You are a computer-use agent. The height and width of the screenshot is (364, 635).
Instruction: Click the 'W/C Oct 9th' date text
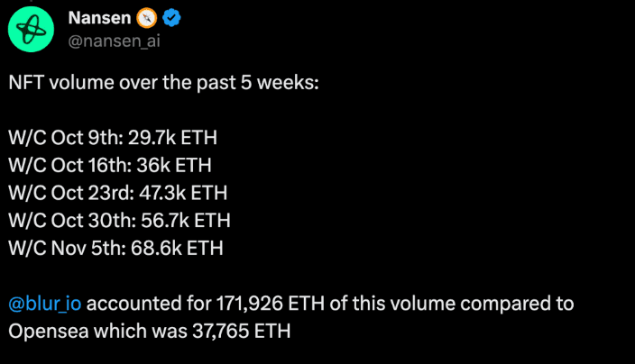coord(66,138)
